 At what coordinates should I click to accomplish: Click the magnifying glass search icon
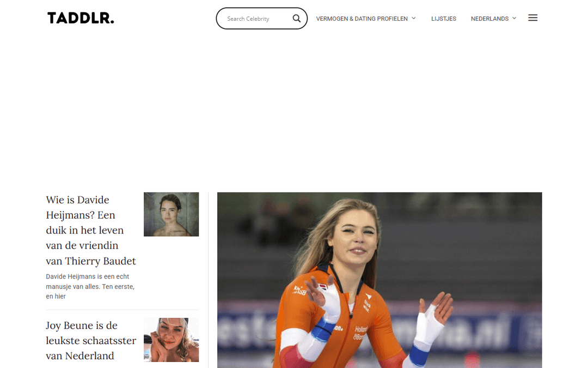point(297,19)
